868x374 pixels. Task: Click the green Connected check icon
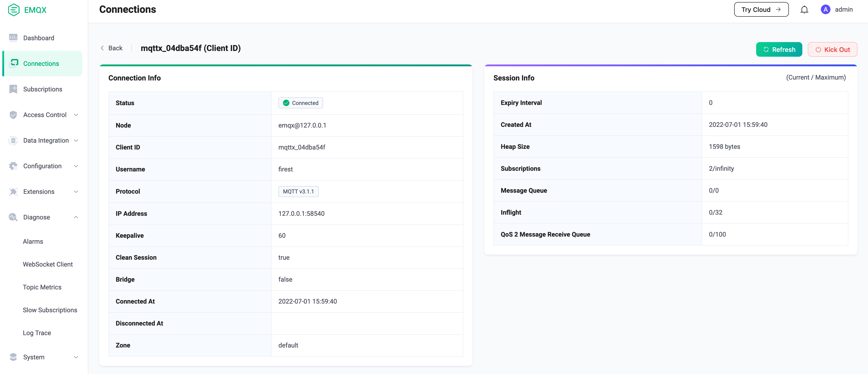coord(286,103)
